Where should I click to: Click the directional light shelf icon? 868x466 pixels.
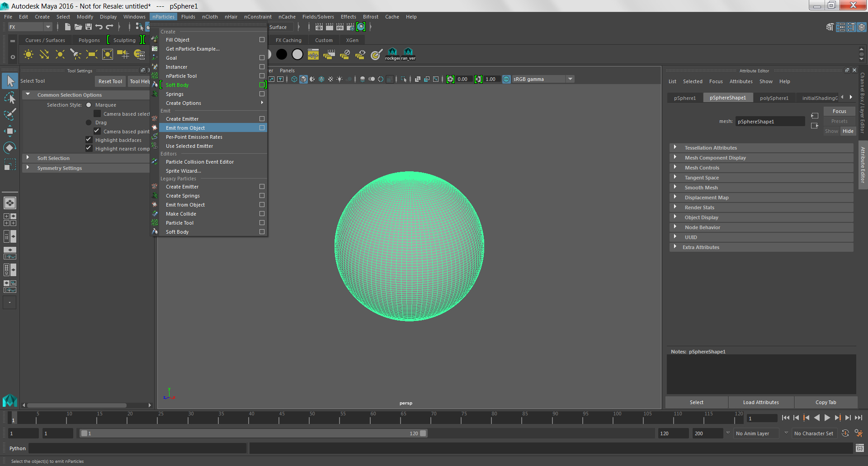click(x=44, y=55)
